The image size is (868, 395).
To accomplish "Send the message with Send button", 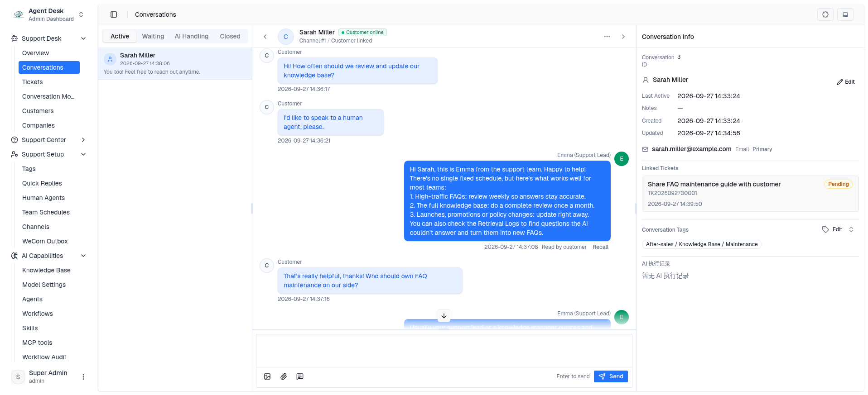I will pos(611,376).
